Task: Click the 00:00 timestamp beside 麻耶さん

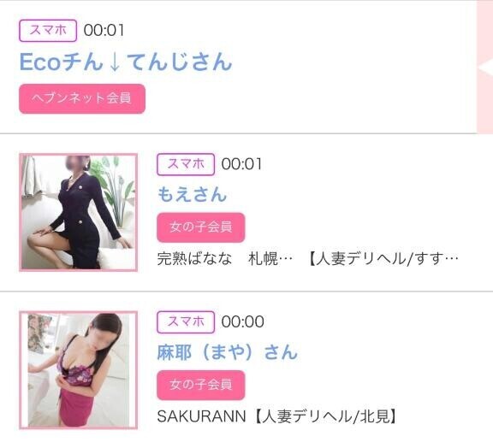Action: (242, 321)
